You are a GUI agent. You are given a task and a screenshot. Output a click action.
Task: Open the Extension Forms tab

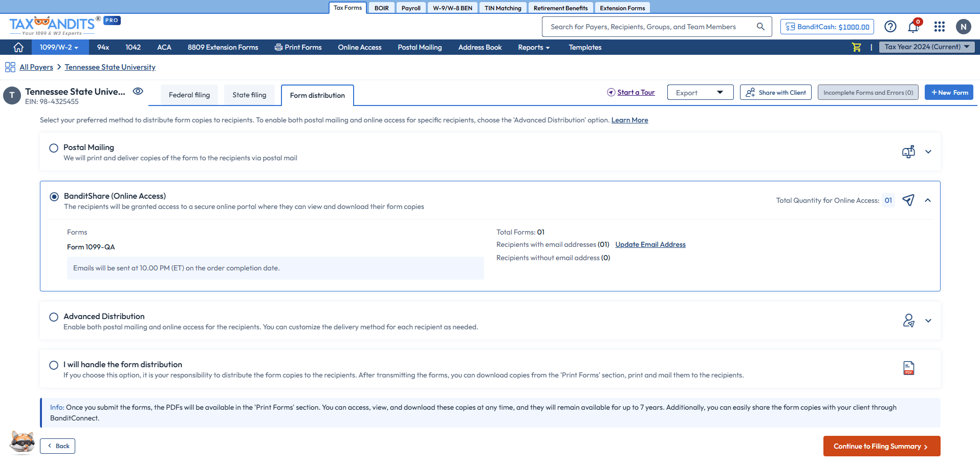(x=622, y=8)
